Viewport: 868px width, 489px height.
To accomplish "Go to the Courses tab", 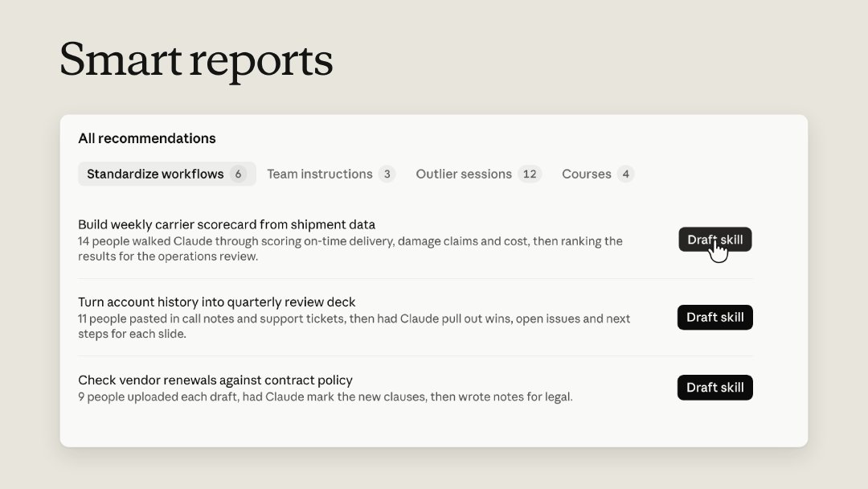I will (598, 174).
